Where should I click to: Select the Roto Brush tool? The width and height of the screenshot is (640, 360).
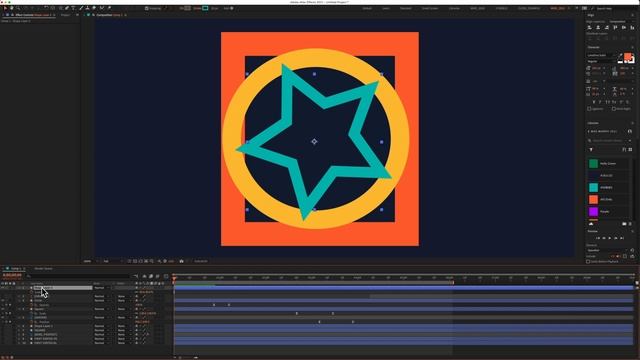(102, 8)
